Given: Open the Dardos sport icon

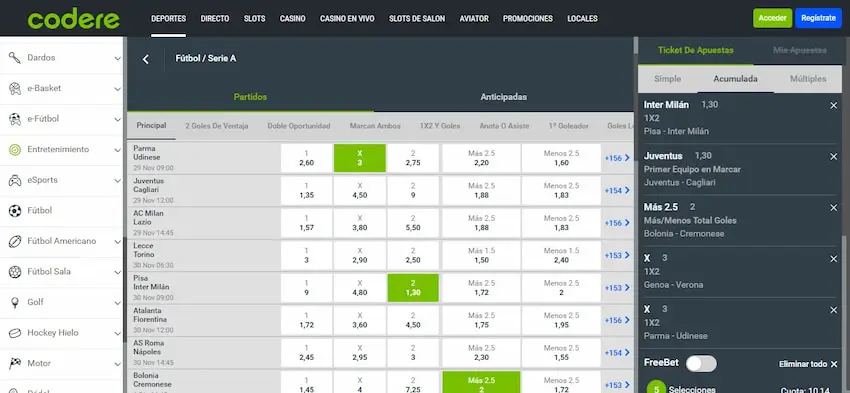Looking at the screenshot, I should pyautogui.click(x=15, y=57).
